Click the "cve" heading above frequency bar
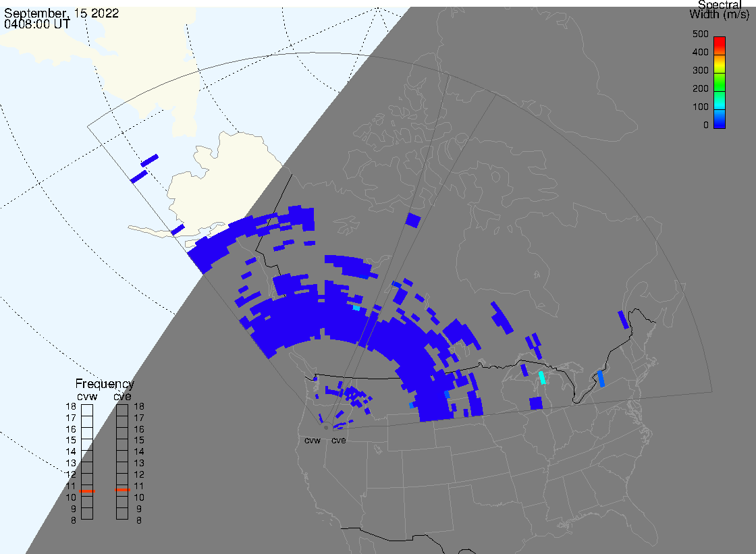The height and width of the screenshot is (554, 756). click(122, 396)
